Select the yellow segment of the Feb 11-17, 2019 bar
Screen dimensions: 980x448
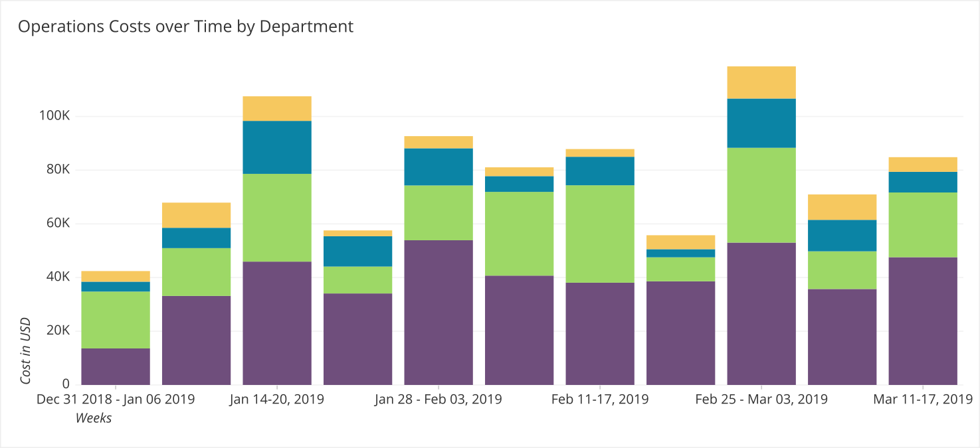tap(600, 153)
